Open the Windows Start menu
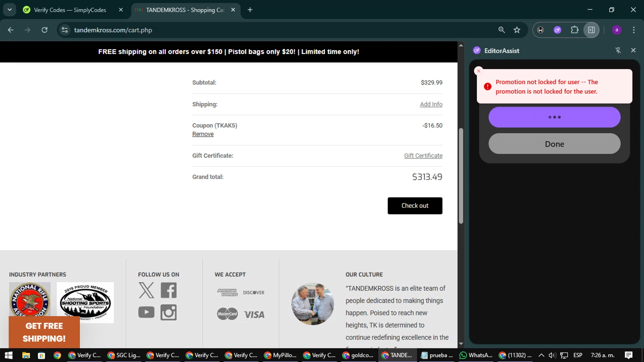Screen dimensions: 644x362 [9, 355]
